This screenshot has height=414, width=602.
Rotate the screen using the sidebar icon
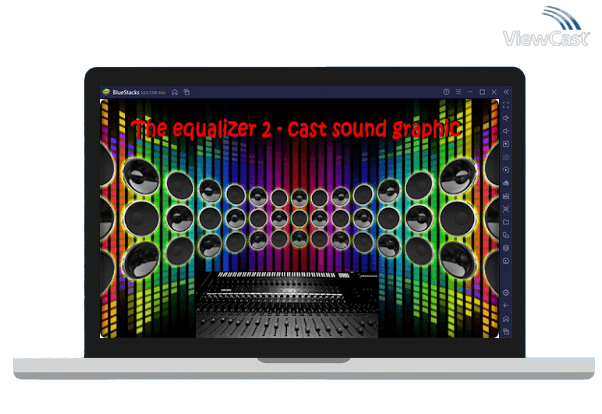click(x=506, y=235)
